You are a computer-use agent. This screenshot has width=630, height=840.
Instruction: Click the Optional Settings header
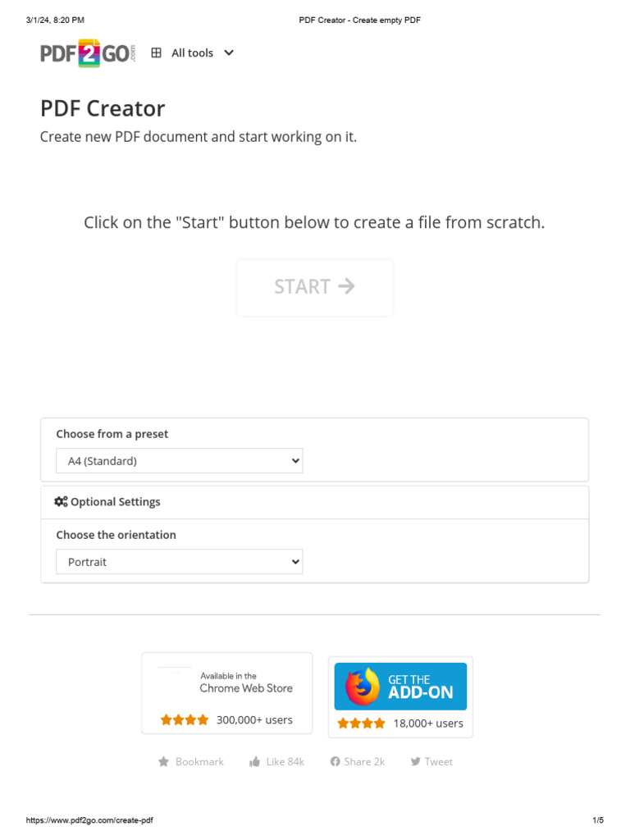115,502
